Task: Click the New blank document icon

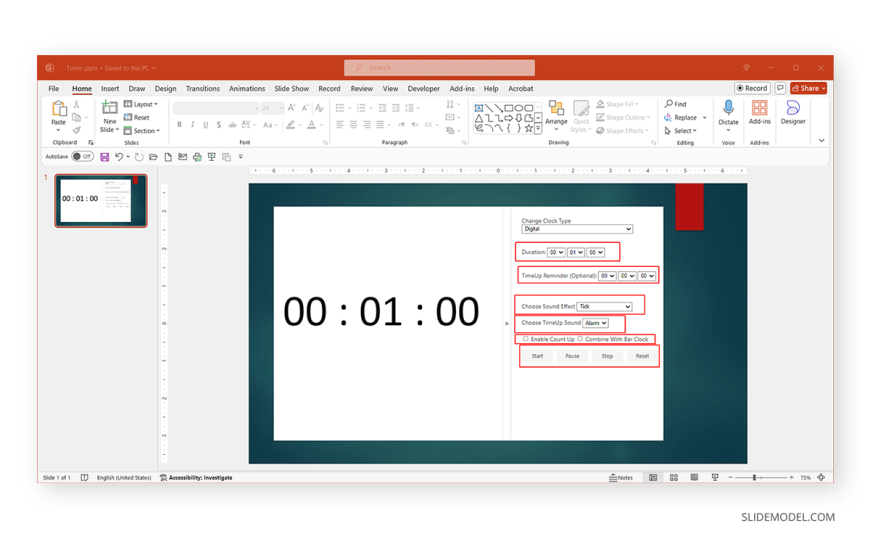Action: pos(168,157)
